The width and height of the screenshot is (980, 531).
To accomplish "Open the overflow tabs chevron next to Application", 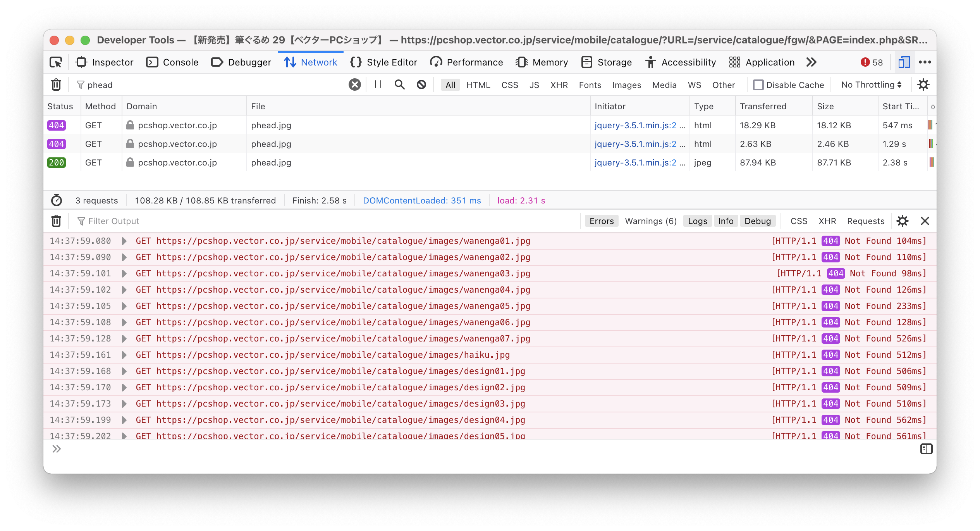I will pos(812,62).
